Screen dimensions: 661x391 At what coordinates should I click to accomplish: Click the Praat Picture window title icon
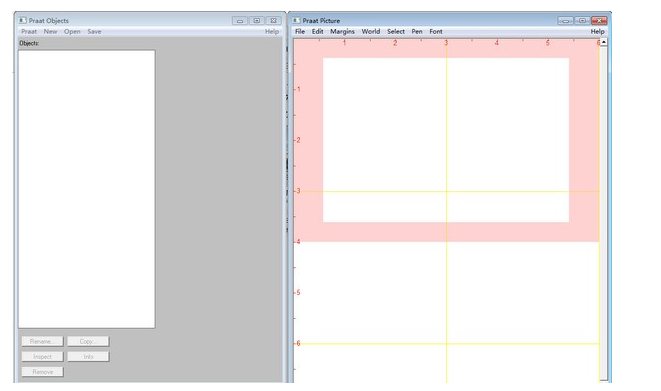tap(296, 20)
